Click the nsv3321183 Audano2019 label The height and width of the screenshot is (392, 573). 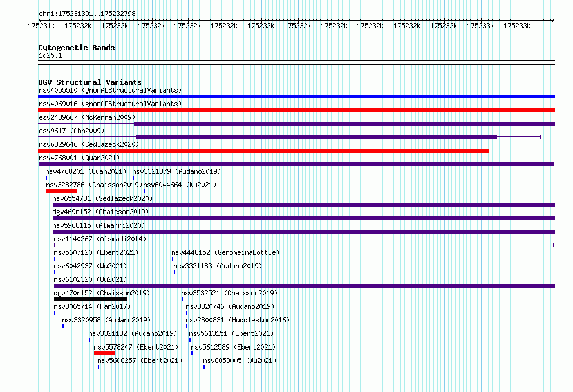[x=218, y=266]
